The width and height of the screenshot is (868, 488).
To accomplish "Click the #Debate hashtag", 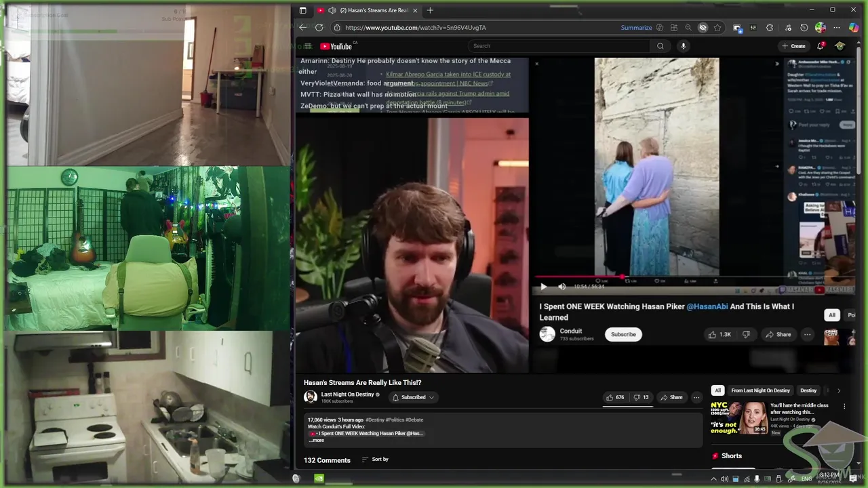I will click(414, 420).
